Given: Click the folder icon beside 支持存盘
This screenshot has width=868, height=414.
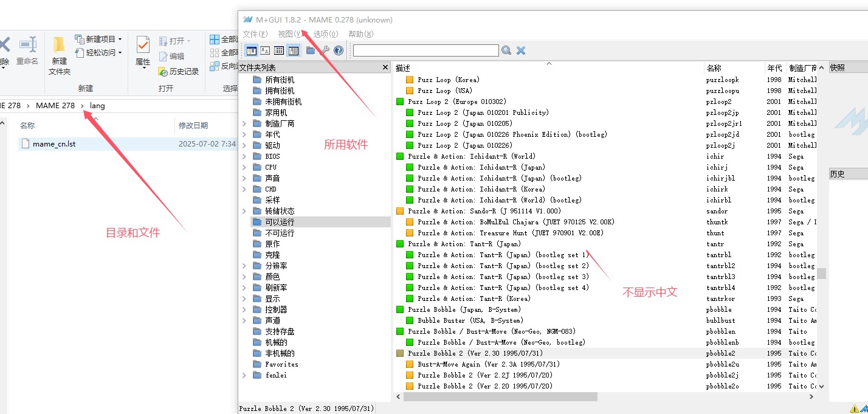Looking at the screenshot, I should tap(257, 331).
